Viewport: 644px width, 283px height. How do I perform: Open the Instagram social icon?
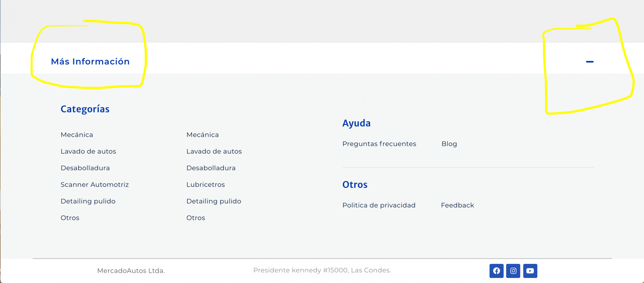[x=513, y=271]
